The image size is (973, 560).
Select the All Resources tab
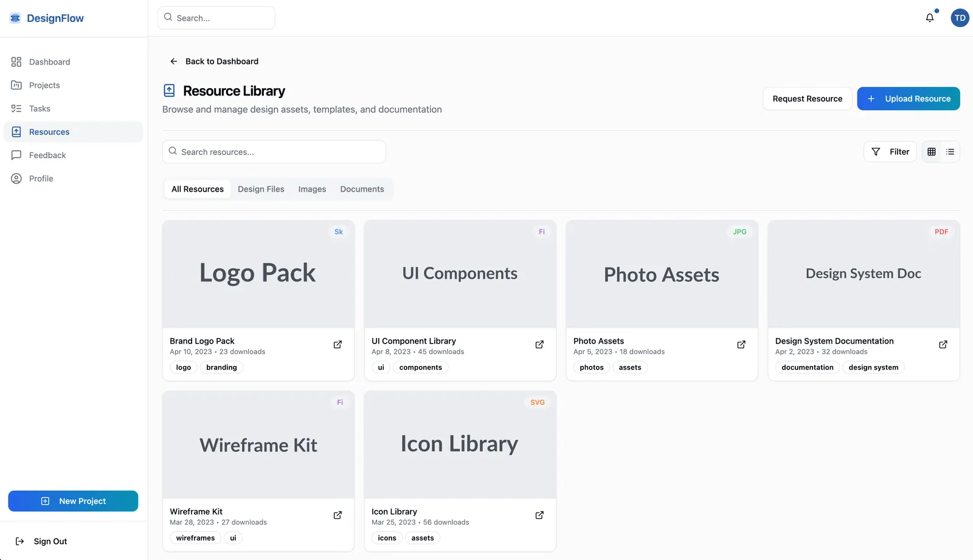point(198,189)
